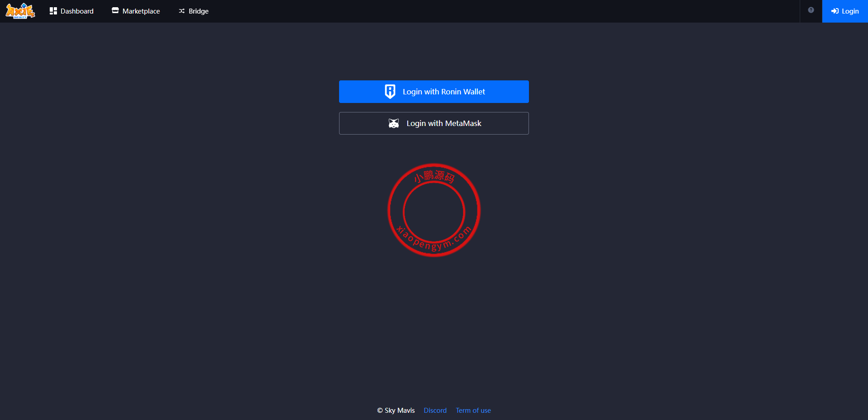Screen dimensions: 868x420
Task: Click the Bridge shuffle arrows icon
Action: click(182, 11)
